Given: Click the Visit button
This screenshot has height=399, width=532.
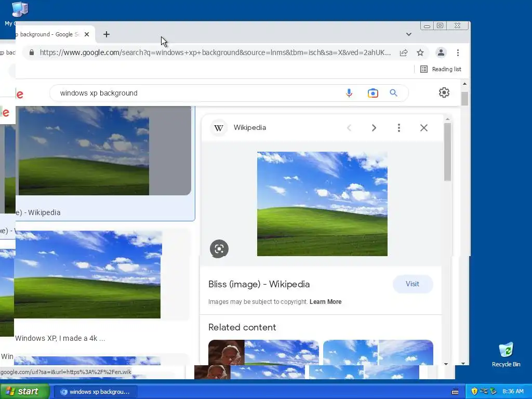Looking at the screenshot, I should (413, 284).
